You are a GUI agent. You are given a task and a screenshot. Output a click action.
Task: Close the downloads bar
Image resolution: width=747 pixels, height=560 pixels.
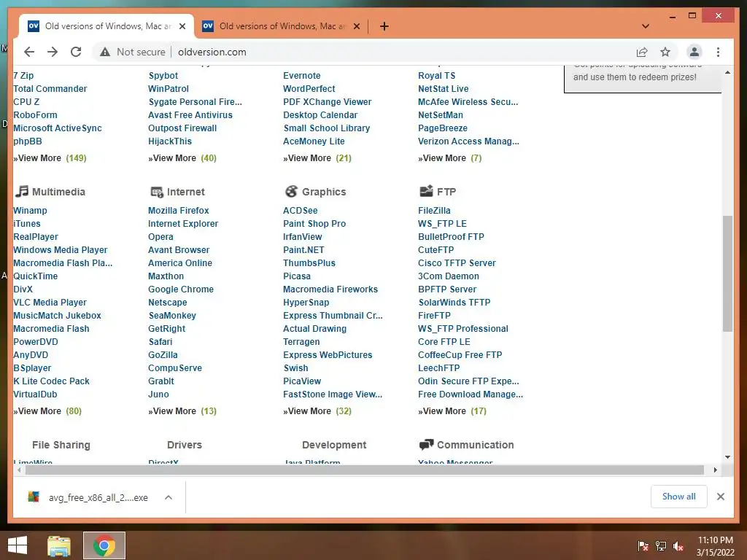coord(720,497)
